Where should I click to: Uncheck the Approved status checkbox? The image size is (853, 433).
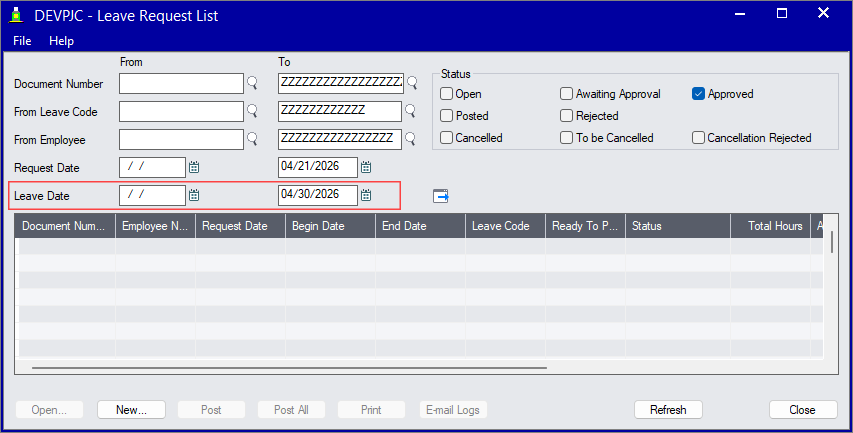tap(699, 94)
